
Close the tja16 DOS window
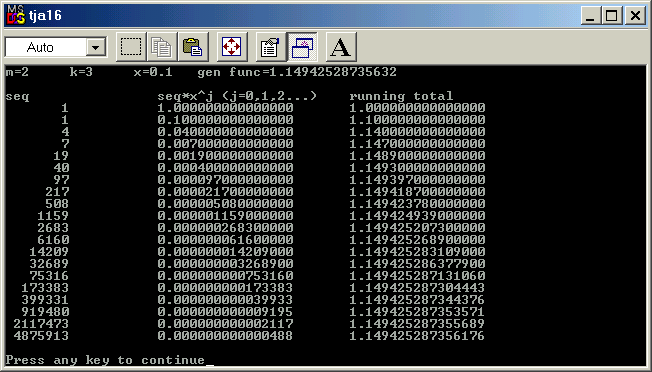pyautogui.click(x=635, y=16)
